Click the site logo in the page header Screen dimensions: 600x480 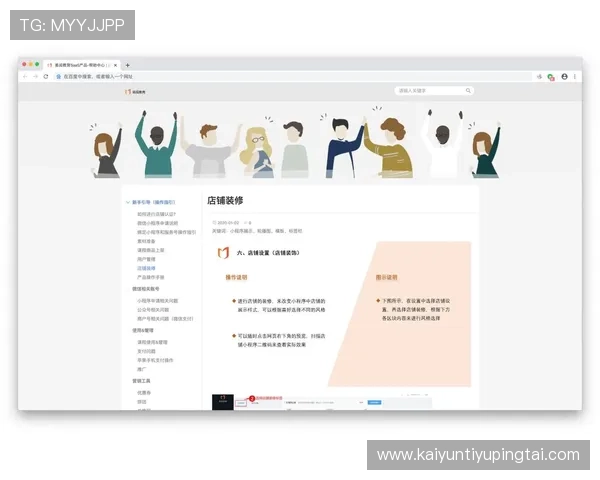pos(135,92)
